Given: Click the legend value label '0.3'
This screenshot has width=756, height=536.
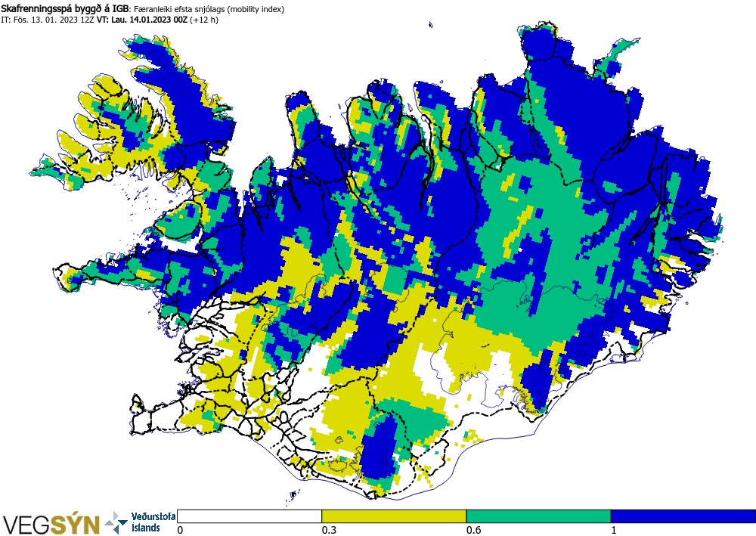Looking at the screenshot, I should coord(329,530).
